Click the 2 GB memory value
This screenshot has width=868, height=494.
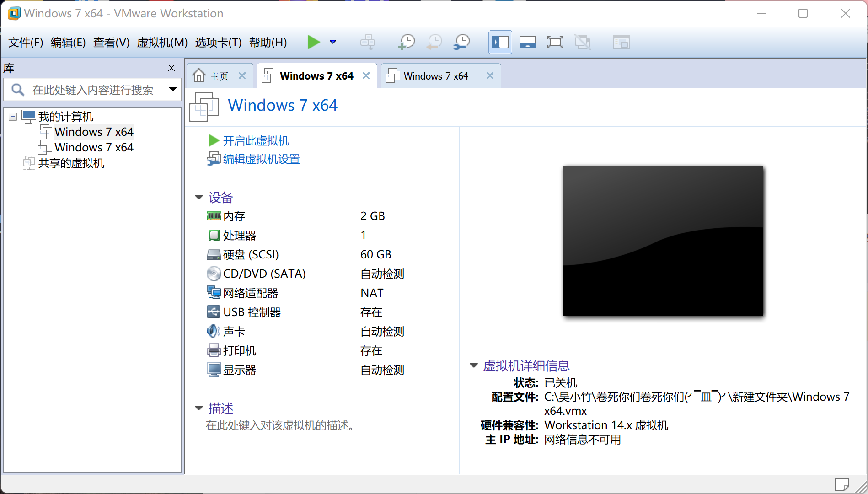click(373, 216)
